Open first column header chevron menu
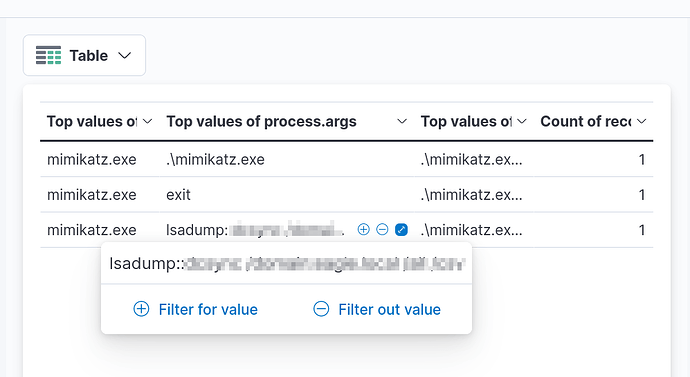Viewport: 690px width, 377px height. 148,121
